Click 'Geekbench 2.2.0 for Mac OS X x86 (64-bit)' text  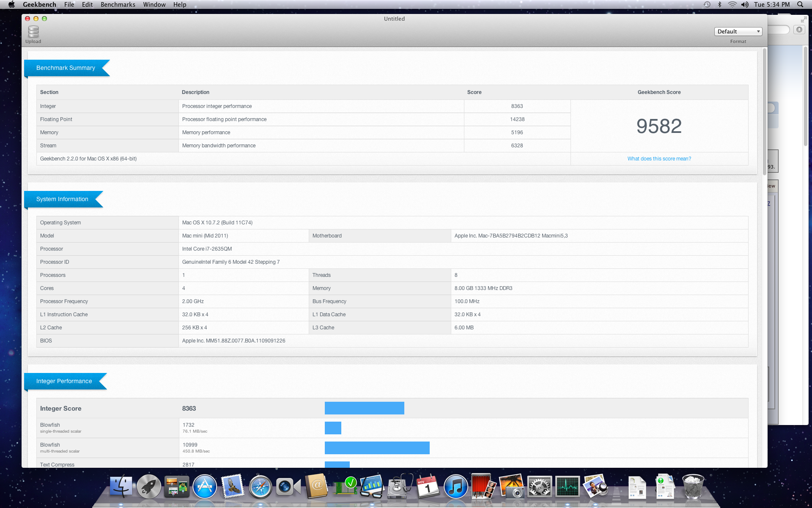tap(88, 159)
